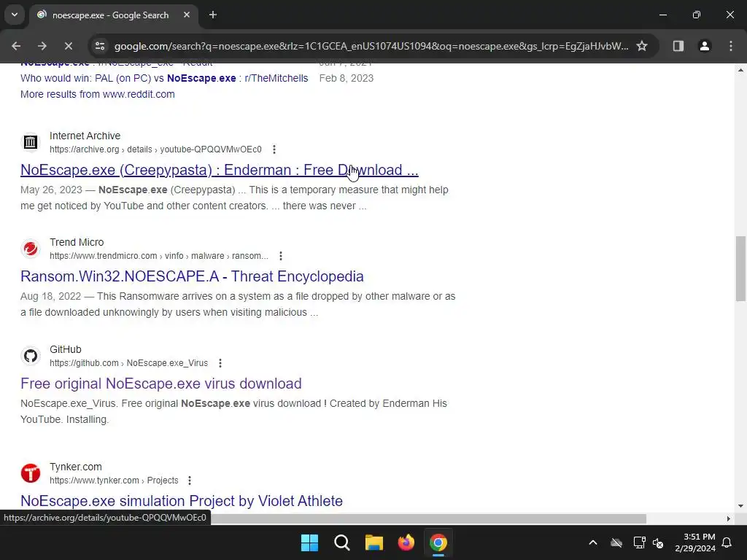Open a new browser tab
Image resolution: width=747 pixels, height=560 pixels.
point(213,15)
